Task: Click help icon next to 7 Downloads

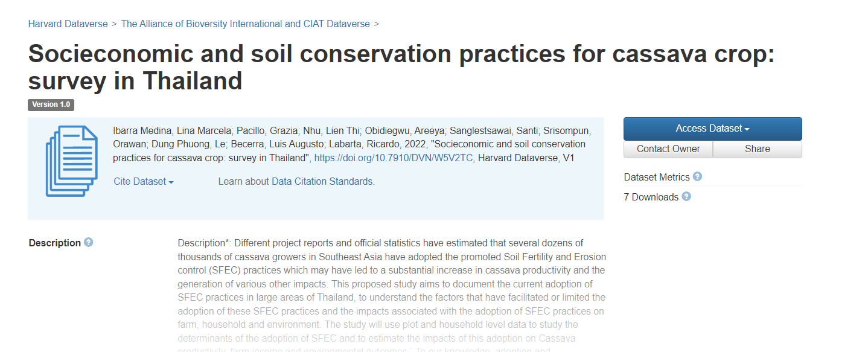Action: [686, 197]
